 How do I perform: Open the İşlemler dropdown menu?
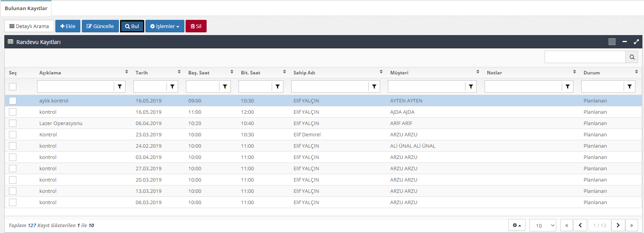[165, 26]
